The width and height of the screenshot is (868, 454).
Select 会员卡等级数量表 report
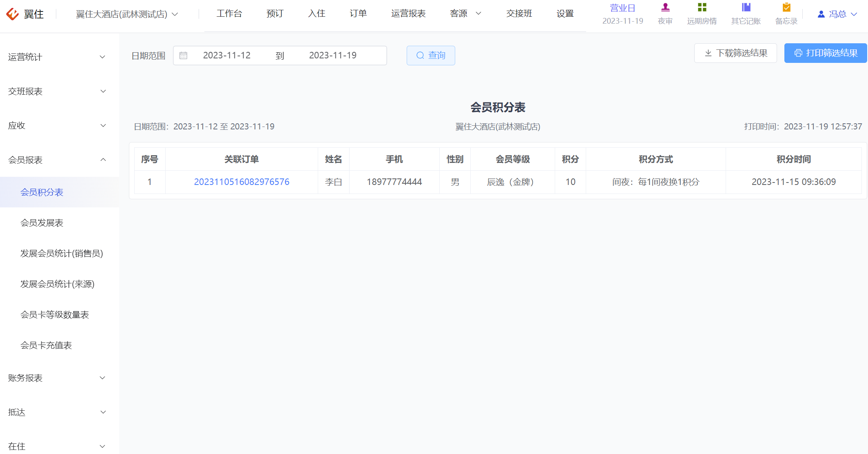[60, 315]
